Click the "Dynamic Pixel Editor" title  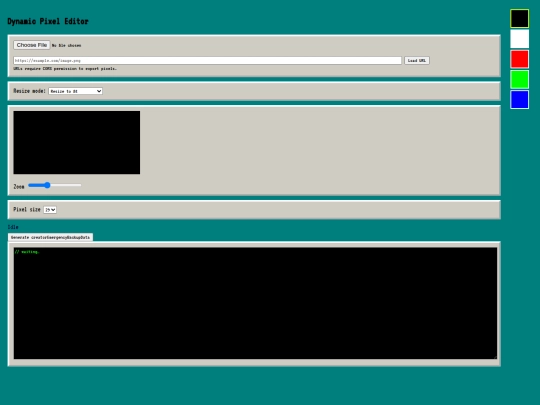click(x=48, y=21)
